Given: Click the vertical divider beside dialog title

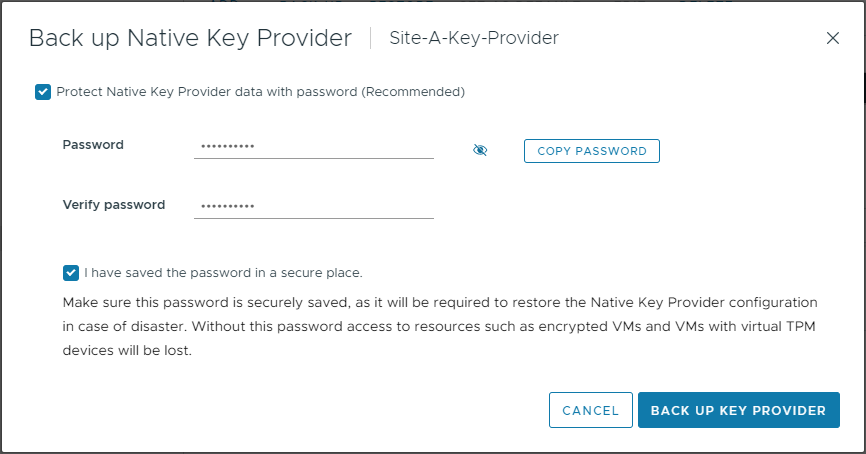Looking at the screenshot, I should point(371,38).
